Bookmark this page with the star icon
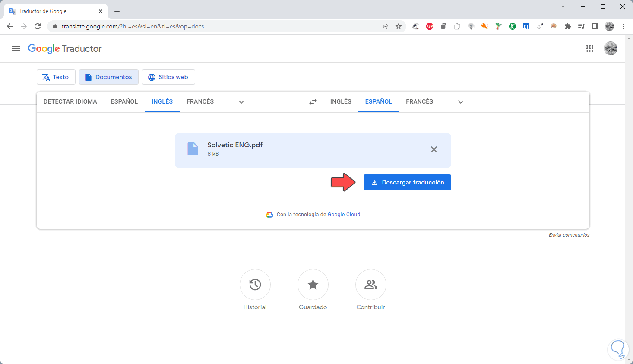Viewport: 633px width, 364px height. click(399, 26)
